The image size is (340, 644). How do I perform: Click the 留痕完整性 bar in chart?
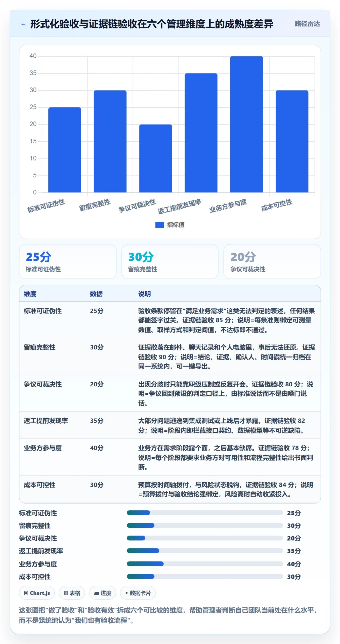(x=110, y=141)
